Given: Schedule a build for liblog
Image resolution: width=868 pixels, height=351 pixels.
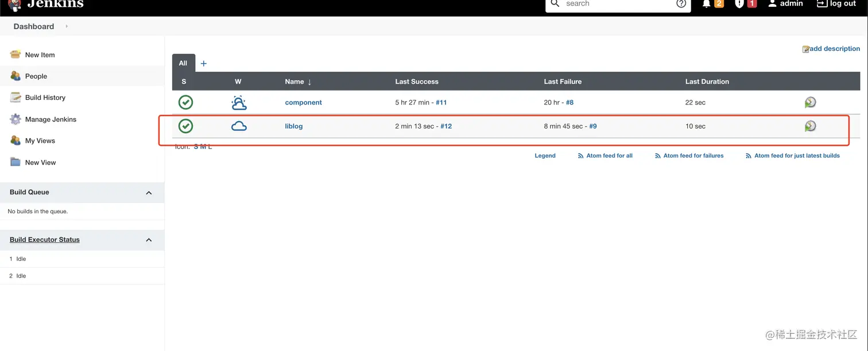Looking at the screenshot, I should [x=810, y=126].
